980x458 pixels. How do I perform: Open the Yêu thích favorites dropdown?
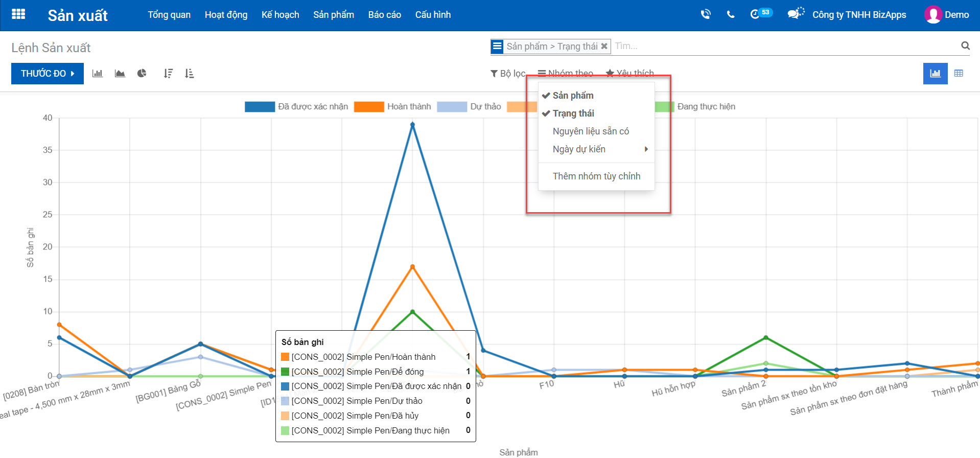(x=629, y=74)
